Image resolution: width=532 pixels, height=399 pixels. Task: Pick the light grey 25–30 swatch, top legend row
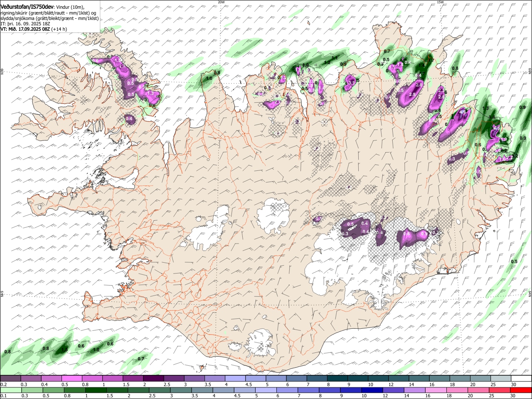(501, 379)
